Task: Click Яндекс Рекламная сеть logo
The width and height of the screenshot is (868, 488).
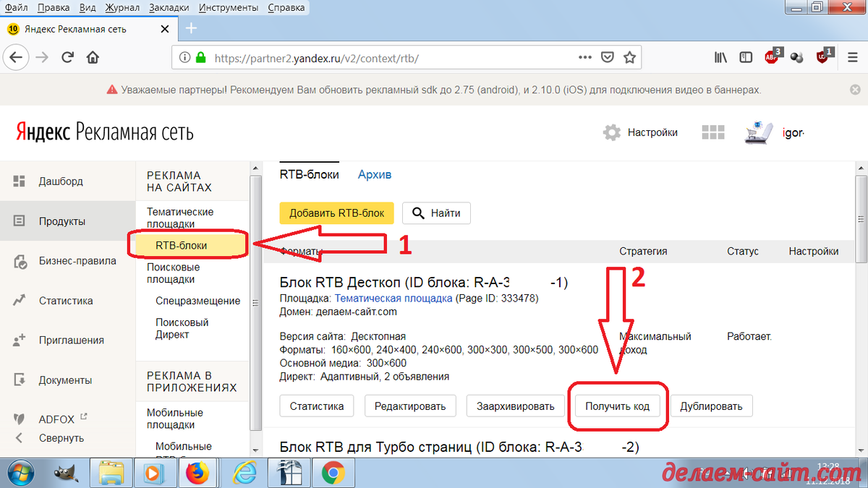Action: point(105,132)
